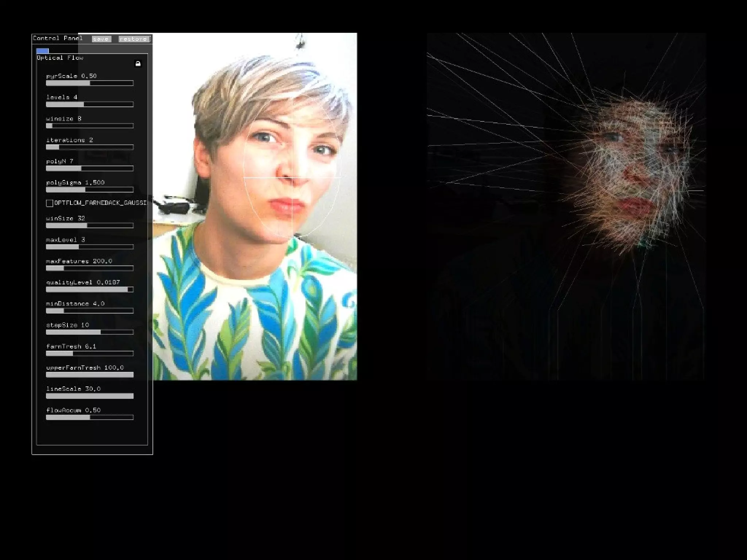The width and height of the screenshot is (747, 560).
Task: Adjust the polySigma slider
Action: pyautogui.click(x=89, y=190)
